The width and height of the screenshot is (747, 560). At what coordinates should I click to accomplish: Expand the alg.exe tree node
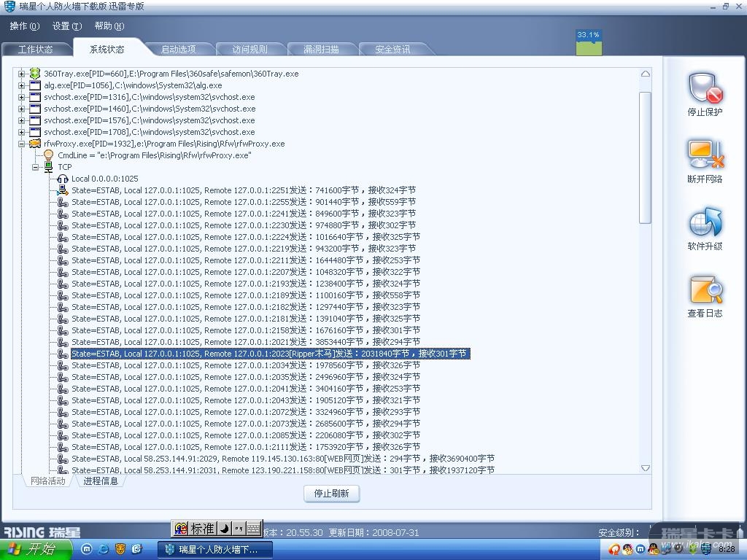tap(21, 85)
